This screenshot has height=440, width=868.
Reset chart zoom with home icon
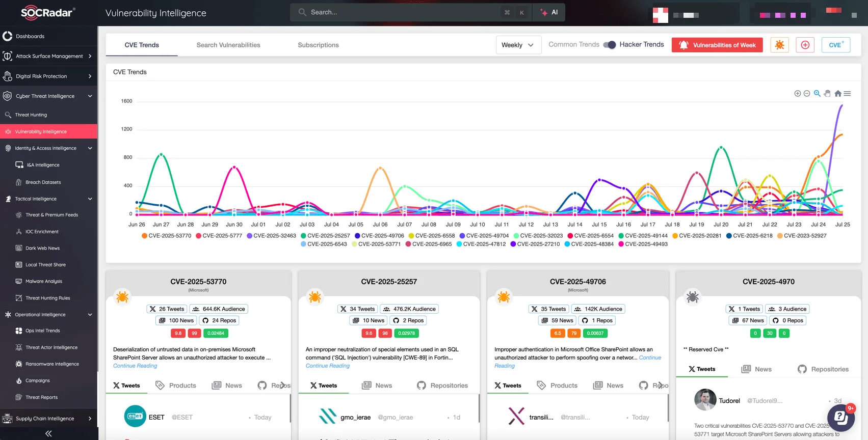[x=838, y=94]
